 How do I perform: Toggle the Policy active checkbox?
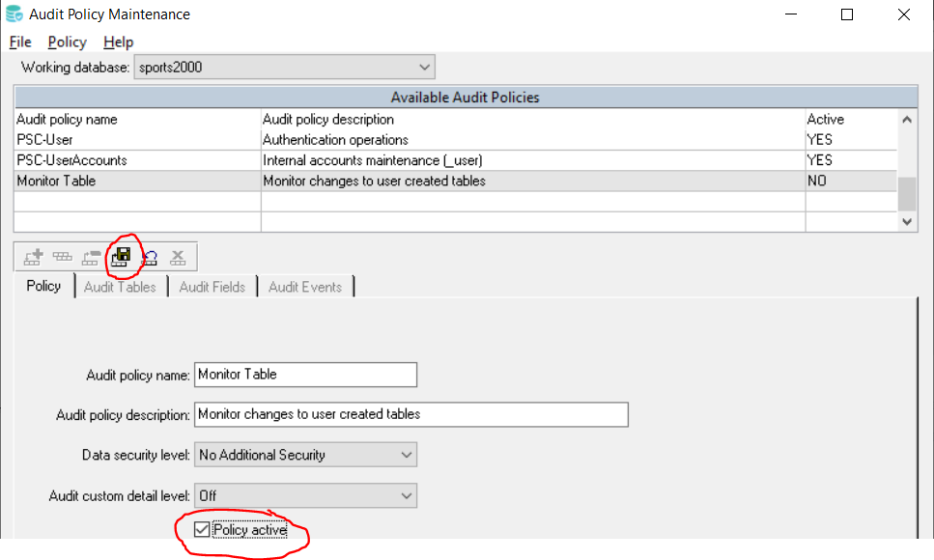(202, 529)
